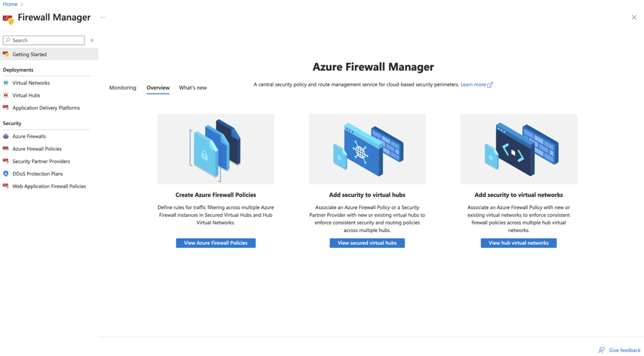The image size is (644, 356).
Task: Click the Getting Started icon
Action: [x=6, y=54]
